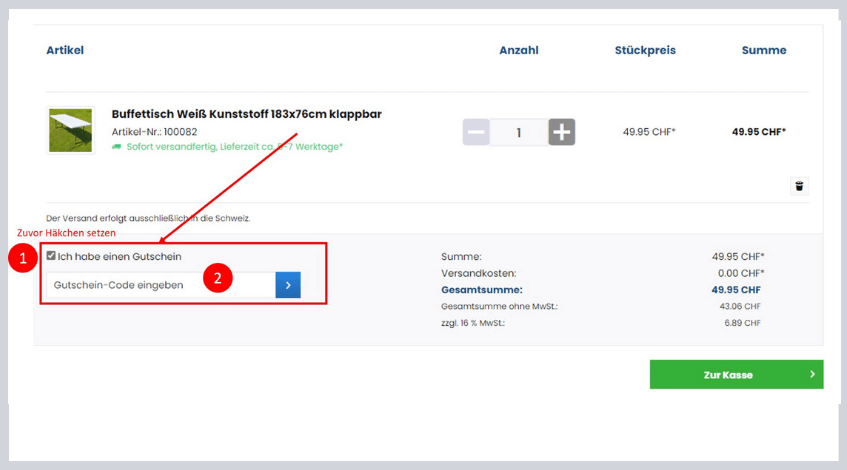This screenshot has height=470, width=847.
Task: Open the Buffettisch Weiß Kunststoff product title
Action: (246, 114)
